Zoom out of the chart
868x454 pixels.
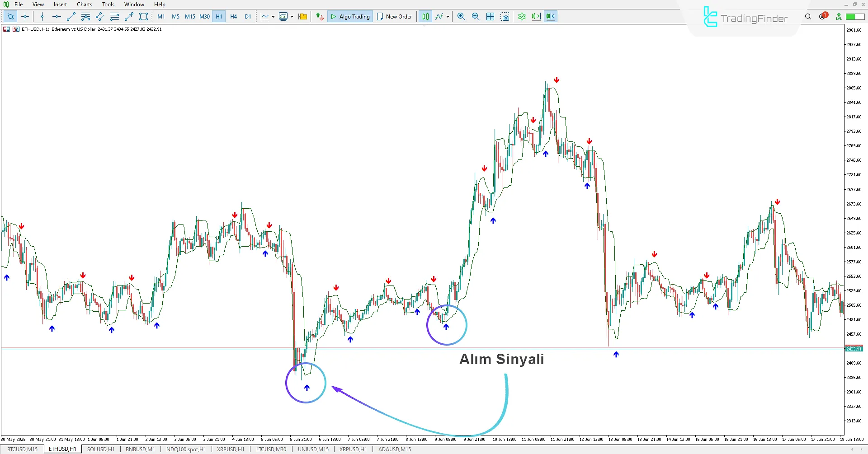click(475, 16)
